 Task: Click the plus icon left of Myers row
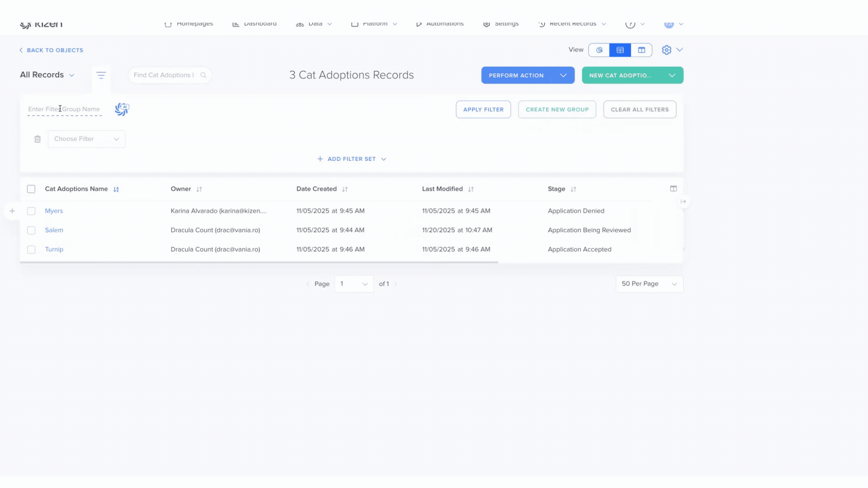point(12,211)
